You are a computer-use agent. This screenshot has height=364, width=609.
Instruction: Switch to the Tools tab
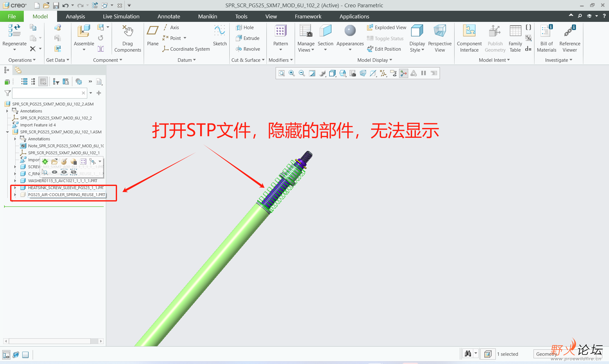tap(241, 16)
